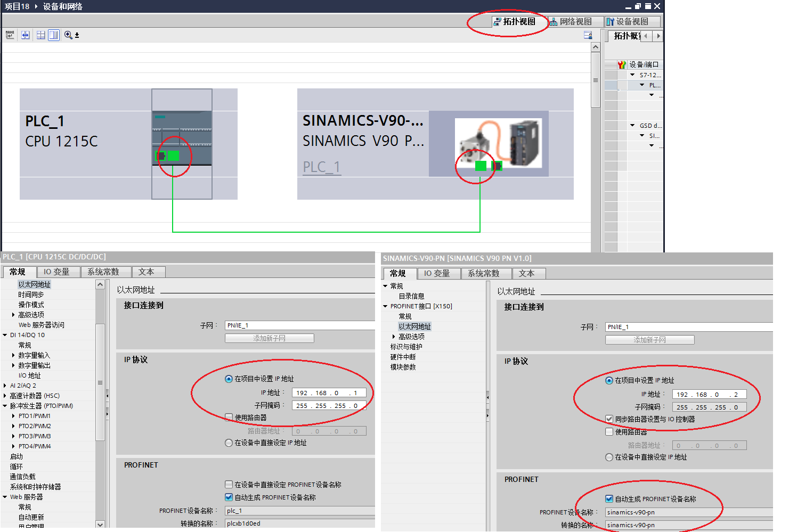Viewport: 797px width, 532px height.
Task: Open the IO 变量 tab in PLC properties
Action: tap(58, 272)
